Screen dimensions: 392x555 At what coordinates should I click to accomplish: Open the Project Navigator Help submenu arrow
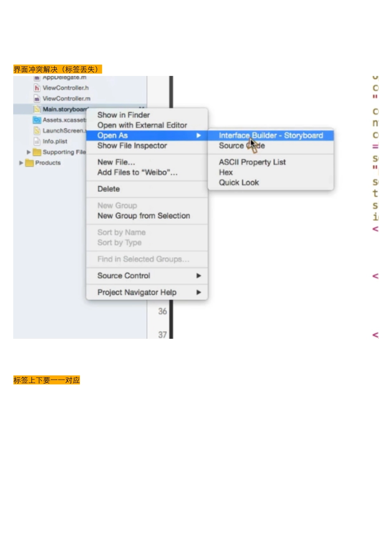(x=198, y=292)
